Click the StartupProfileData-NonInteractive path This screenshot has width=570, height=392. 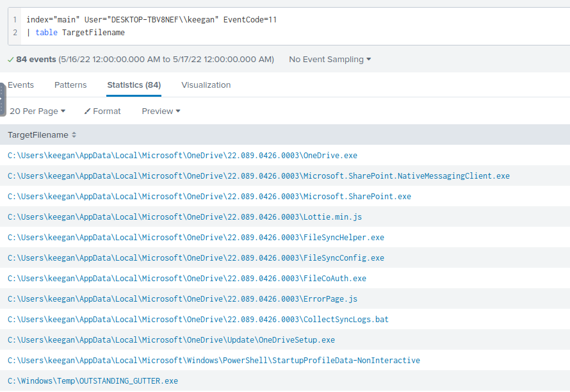pos(214,361)
